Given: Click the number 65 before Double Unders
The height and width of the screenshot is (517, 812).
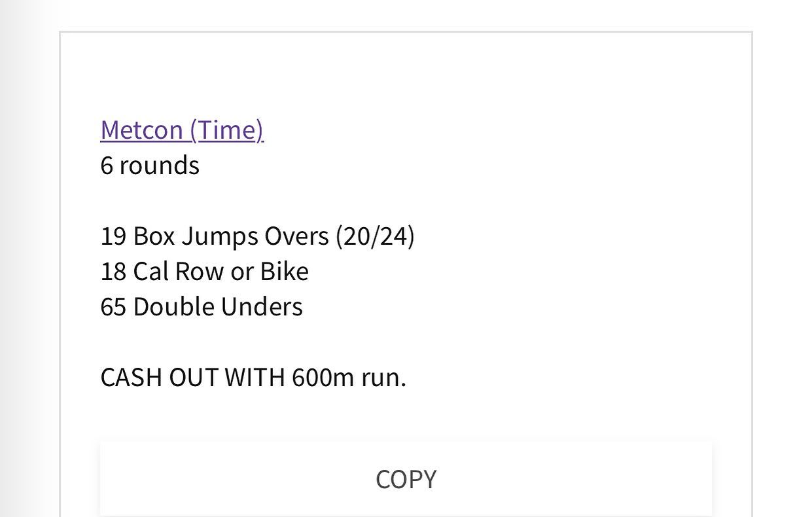Looking at the screenshot, I should pyautogui.click(x=113, y=306).
